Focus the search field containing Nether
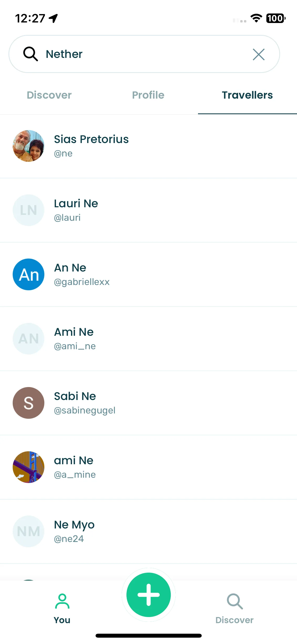 [144, 54]
